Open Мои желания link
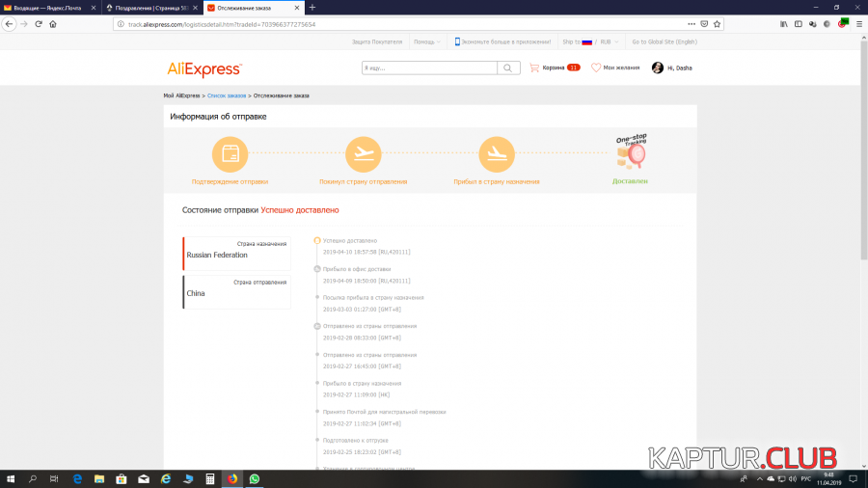 [621, 68]
